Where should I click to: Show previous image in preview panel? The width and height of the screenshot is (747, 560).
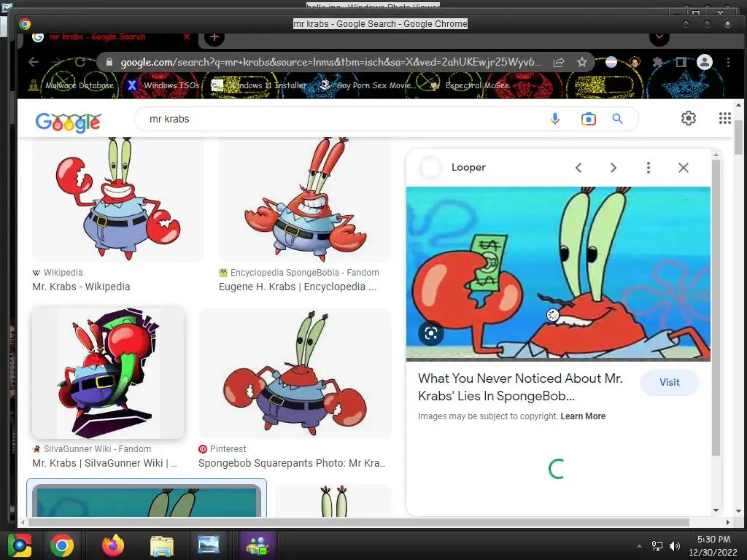coord(578,168)
